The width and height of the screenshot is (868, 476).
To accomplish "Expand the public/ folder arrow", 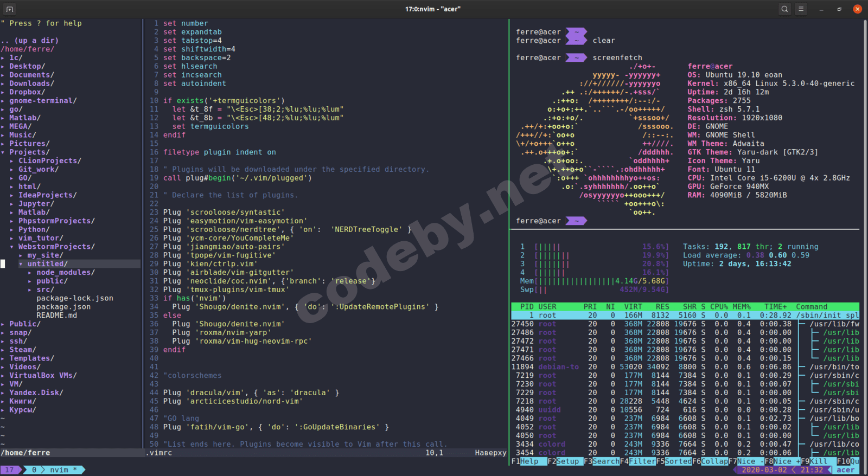I will [30, 281].
